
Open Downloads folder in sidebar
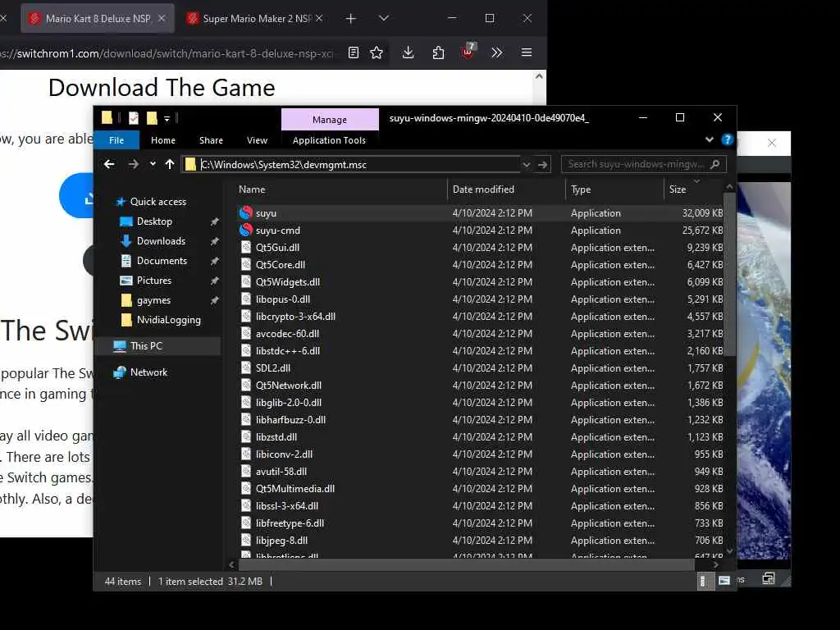(161, 241)
